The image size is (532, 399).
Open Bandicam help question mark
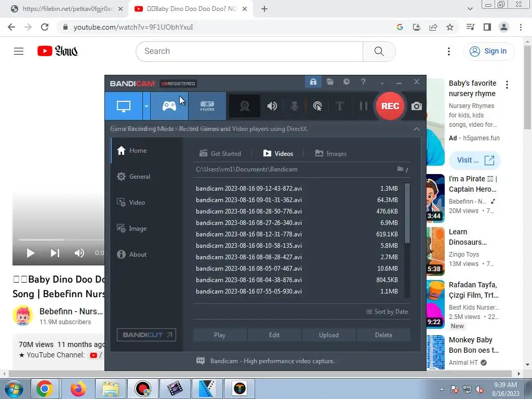click(363, 82)
